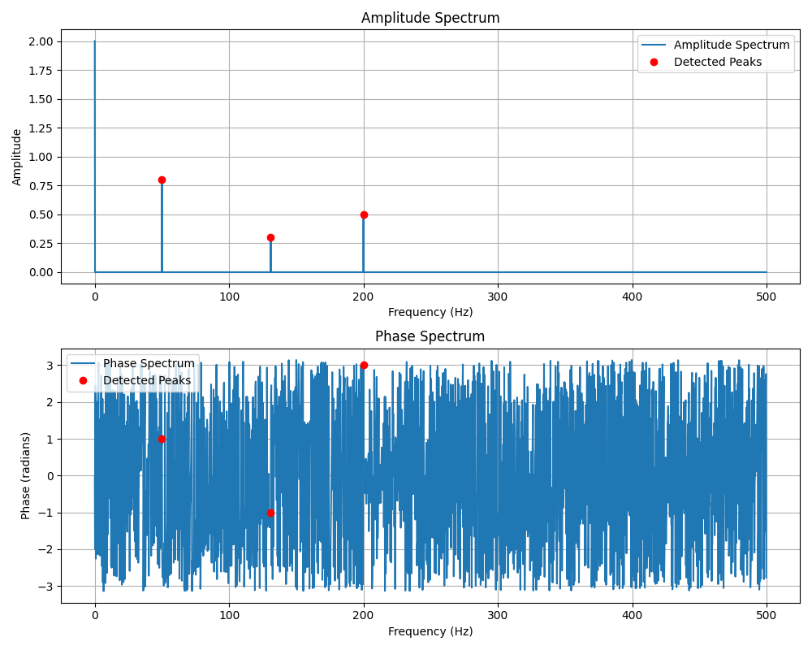The width and height of the screenshot is (812, 650).
Task: Click y-tick '2' on phase axis
Action: click(50, 402)
